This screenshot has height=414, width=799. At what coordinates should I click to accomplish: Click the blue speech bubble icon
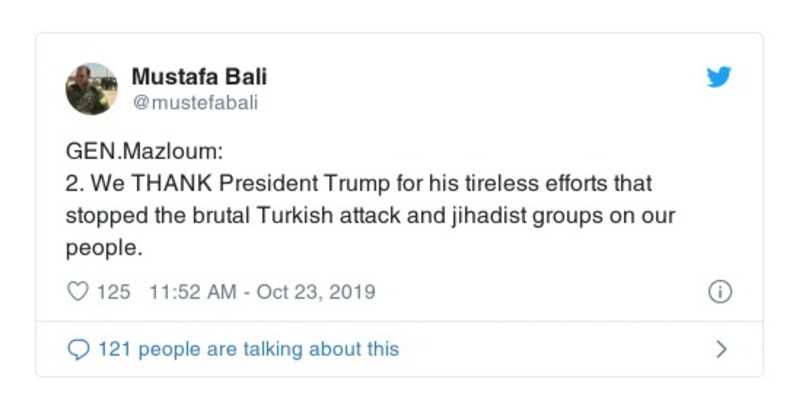click(x=77, y=349)
